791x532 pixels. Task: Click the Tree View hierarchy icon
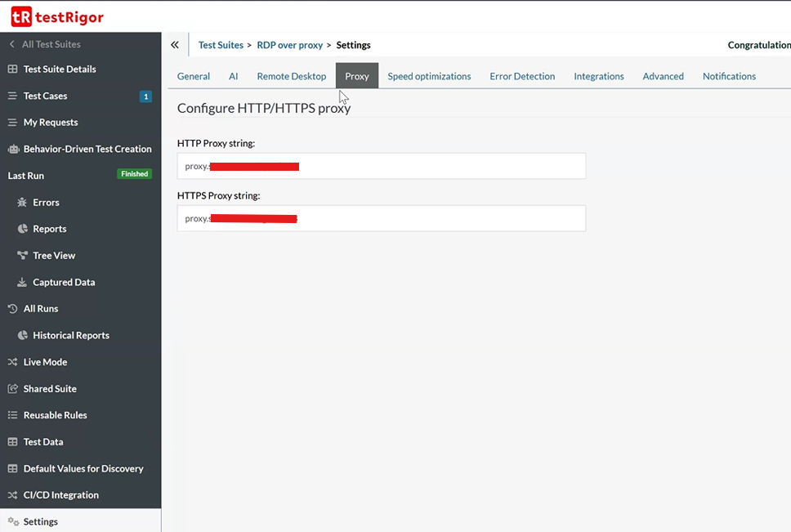[22, 256]
